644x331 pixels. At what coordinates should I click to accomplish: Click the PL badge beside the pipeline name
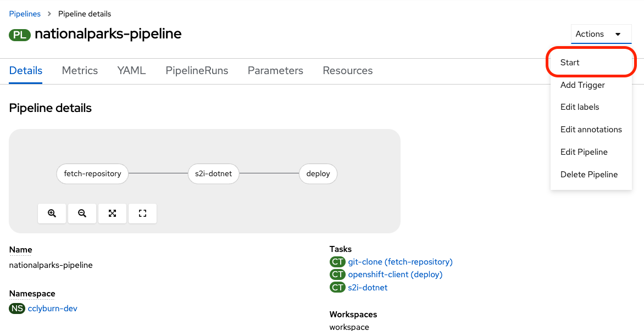(x=20, y=35)
